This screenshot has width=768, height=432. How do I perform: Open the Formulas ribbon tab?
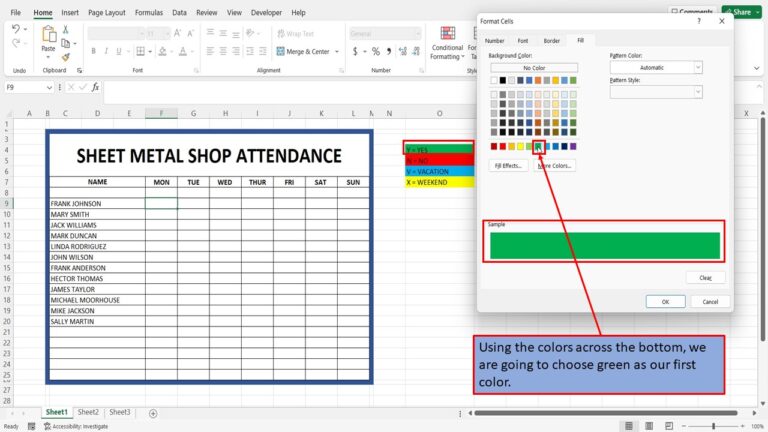click(149, 13)
